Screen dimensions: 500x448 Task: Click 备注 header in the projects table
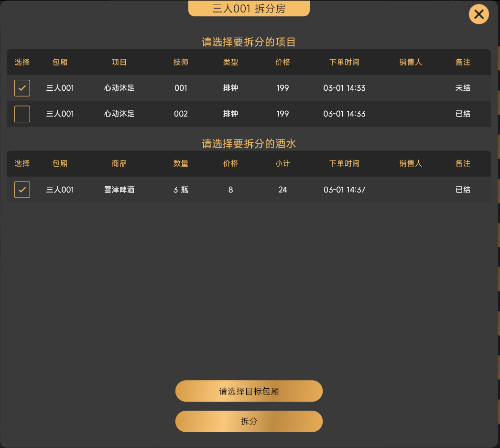pyautogui.click(x=463, y=62)
